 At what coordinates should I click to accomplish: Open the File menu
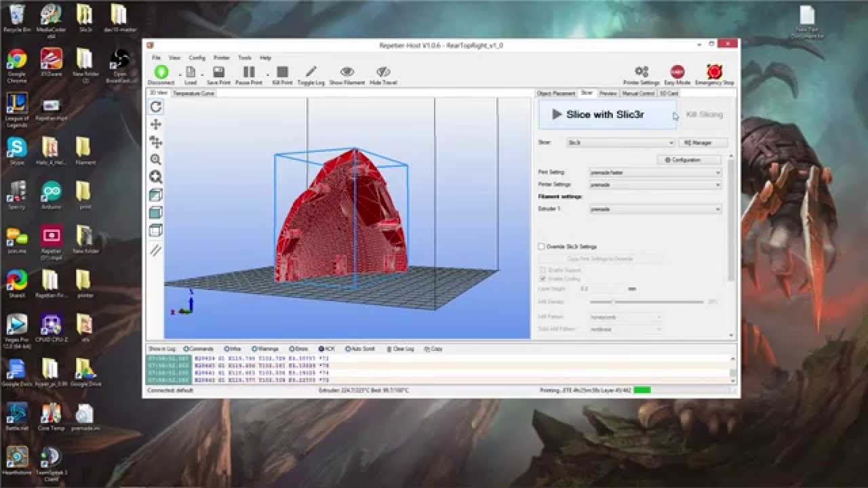[x=157, y=58]
